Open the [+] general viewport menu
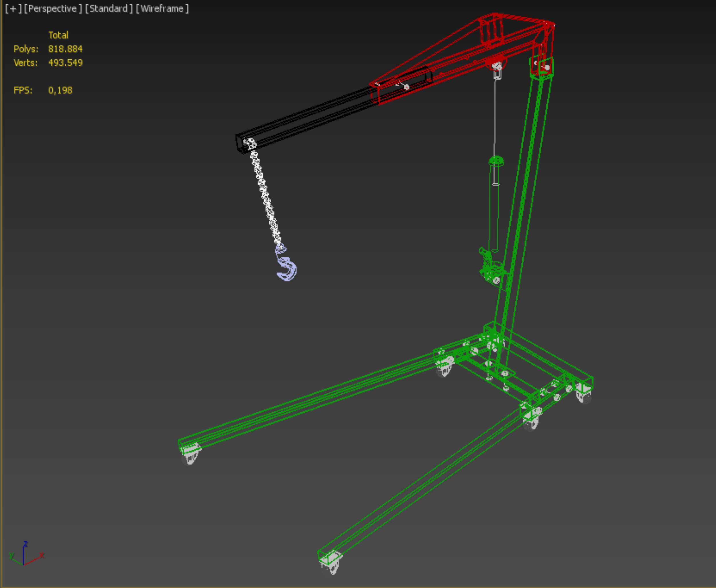Screen dimensions: 716x588 pos(13,9)
